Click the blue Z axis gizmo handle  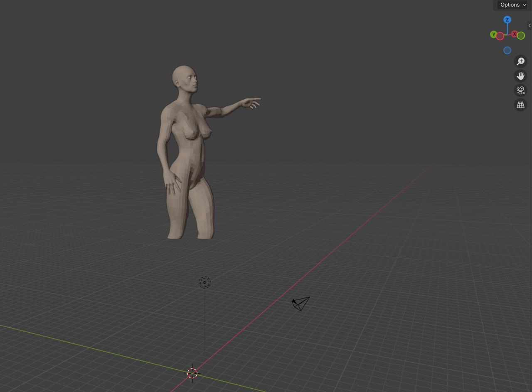(x=507, y=20)
